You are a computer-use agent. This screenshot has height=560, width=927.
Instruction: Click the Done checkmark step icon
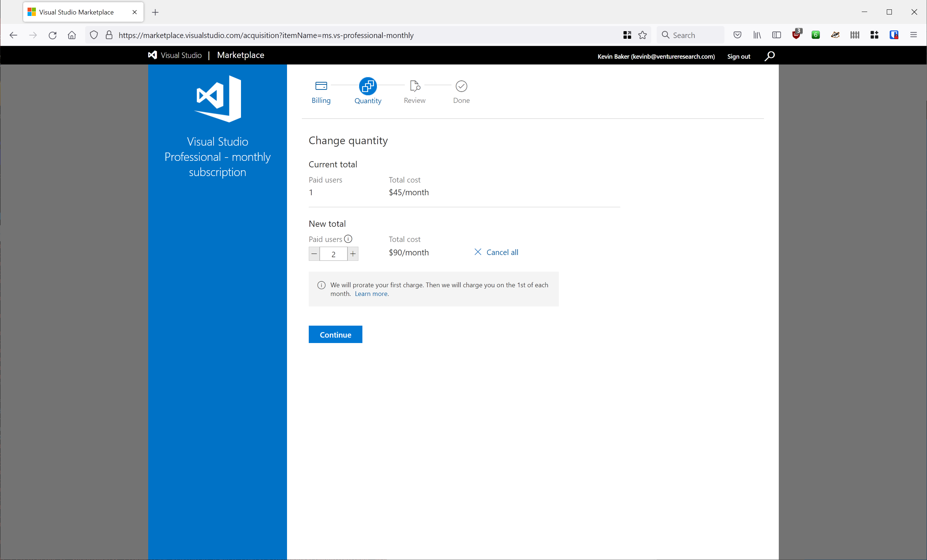461,86
